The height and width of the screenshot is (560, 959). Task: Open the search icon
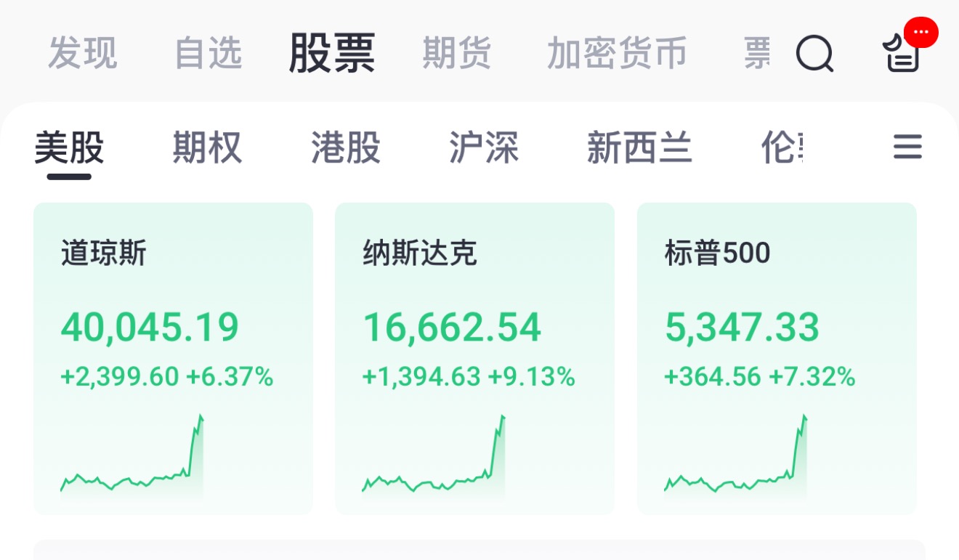pos(814,54)
